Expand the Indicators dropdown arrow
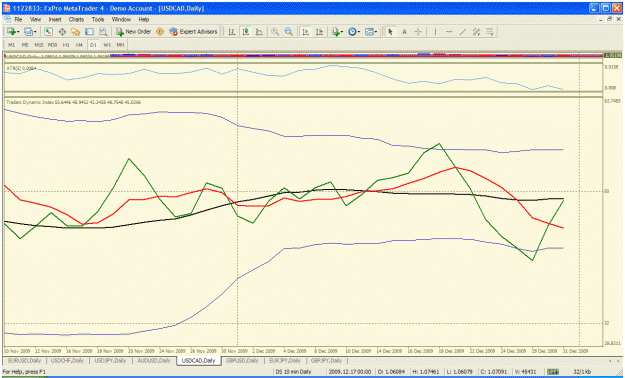The image size is (625, 378). pos(342,32)
